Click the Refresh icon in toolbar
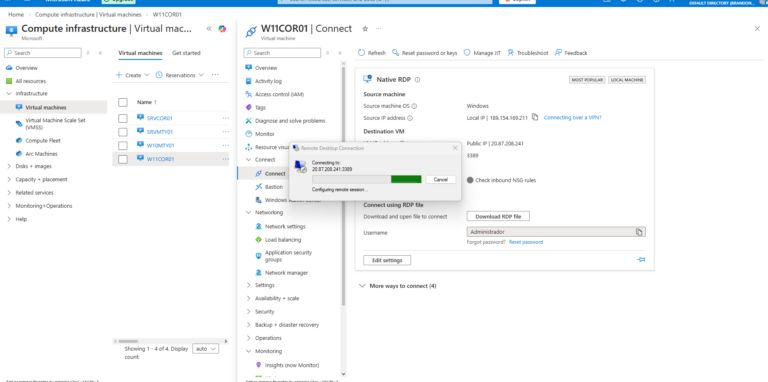768x382 pixels. click(x=361, y=53)
